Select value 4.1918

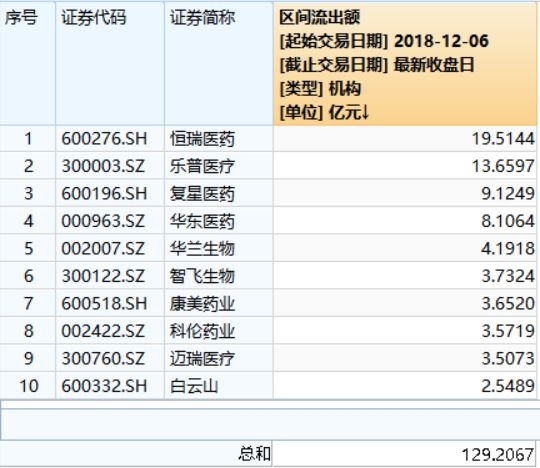pyautogui.click(x=508, y=249)
